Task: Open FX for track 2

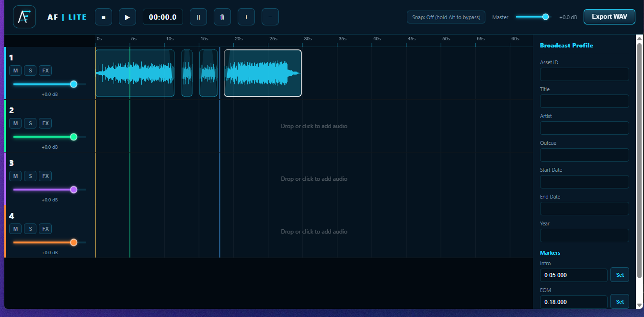Action: pos(46,123)
